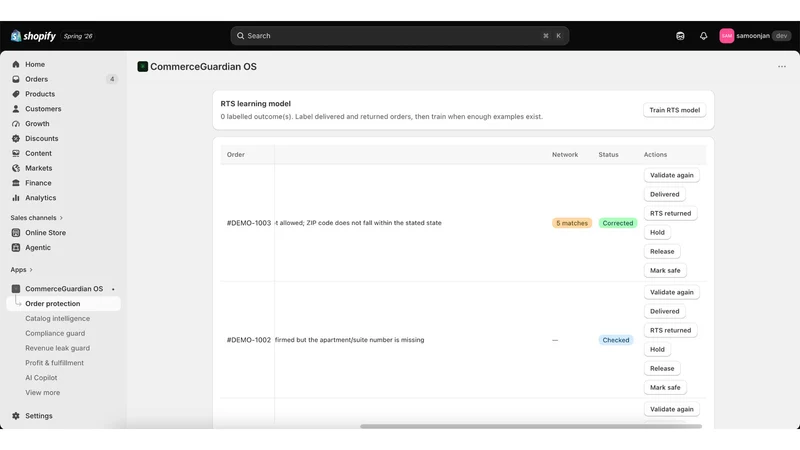Click the Search input field
800x450 pixels.
click(399, 36)
